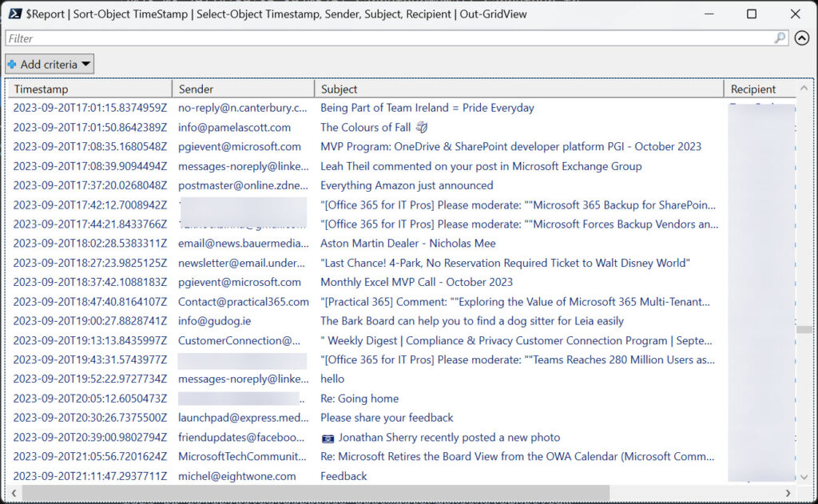This screenshot has width=818, height=504.
Task: Click sender michel@eightwone.com
Action: click(x=236, y=476)
